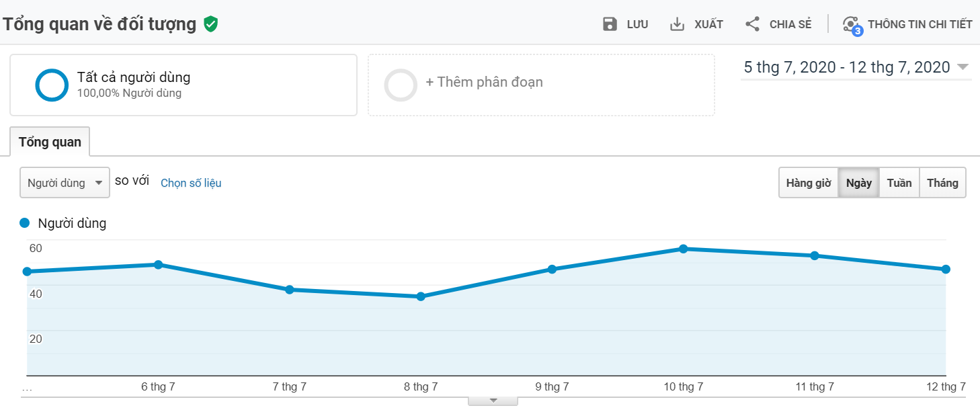Expand the arrow handle below the chart

[x=493, y=401]
